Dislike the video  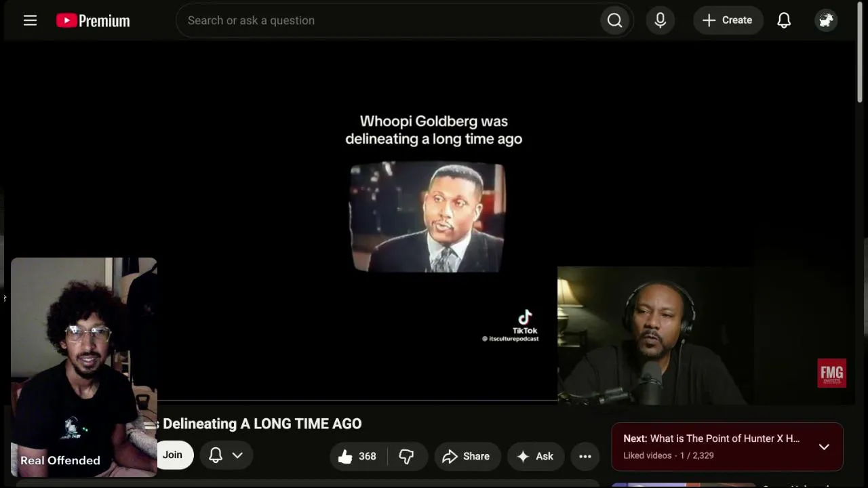coord(407,456)
